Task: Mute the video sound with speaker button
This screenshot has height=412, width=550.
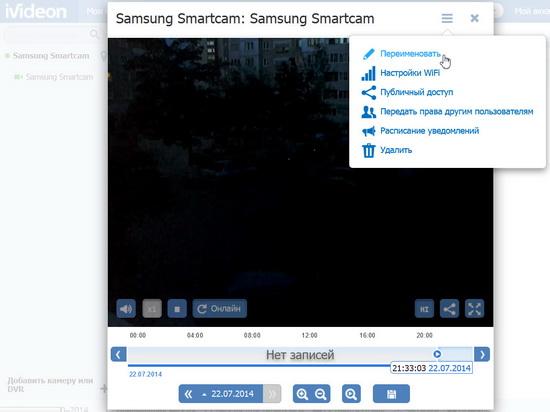Action: tap(126, 309)
